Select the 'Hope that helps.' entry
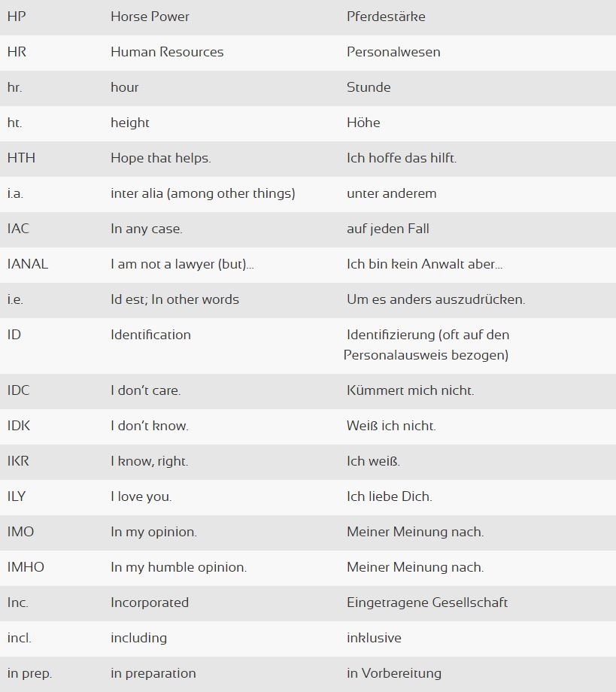Image resolution: width=616 pixels, height=692 pixels. 161,158
